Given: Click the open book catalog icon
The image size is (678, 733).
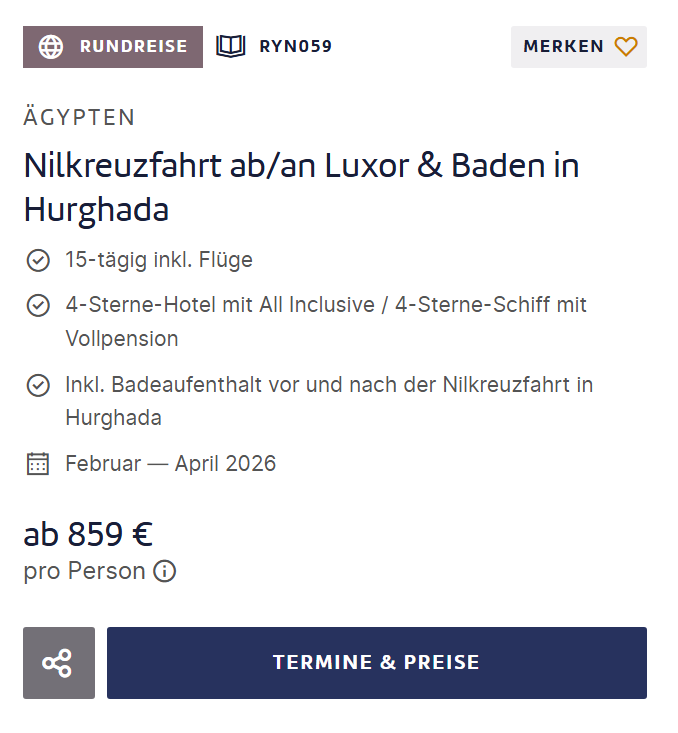Looking at the screenshot, I should point(231,46).
